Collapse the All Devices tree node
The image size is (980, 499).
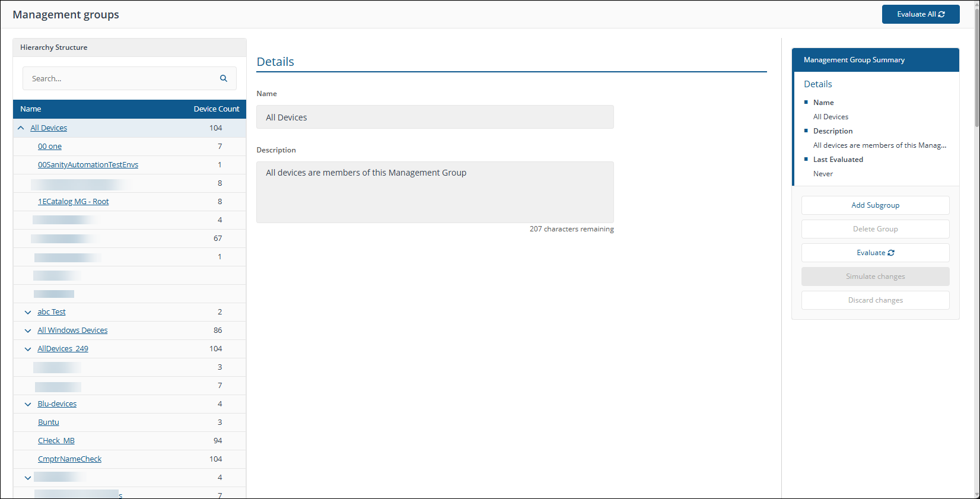point(21,128)
